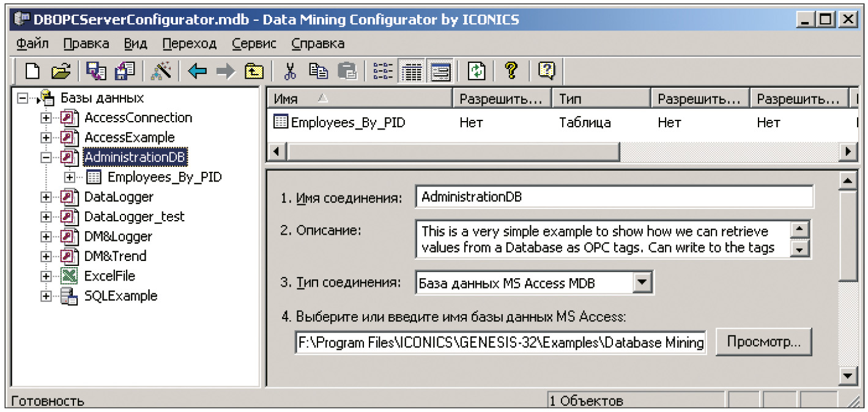Viewport: 868px width, 412px height.
Task: Select AccessConnection in the tree
Action: point(138,118)
